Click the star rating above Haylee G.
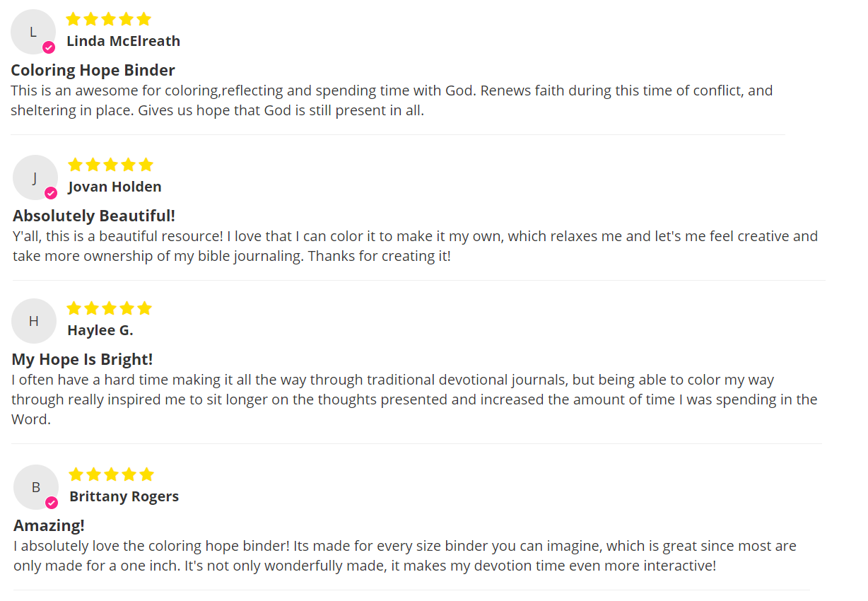 (x=109, y=308)
